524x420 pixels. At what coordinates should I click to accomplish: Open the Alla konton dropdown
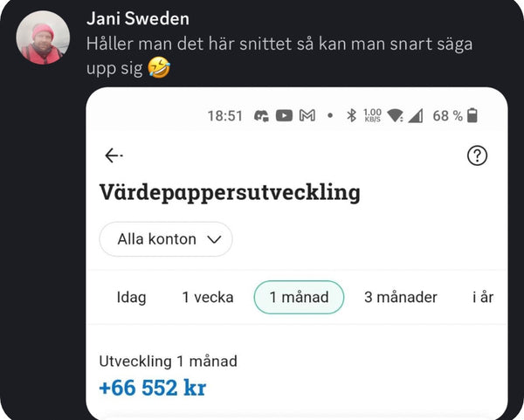(166, 239)
